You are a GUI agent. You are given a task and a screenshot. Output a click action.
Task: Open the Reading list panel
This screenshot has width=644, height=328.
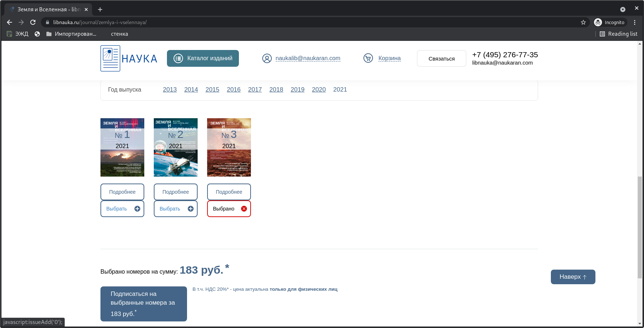[618, 34]
